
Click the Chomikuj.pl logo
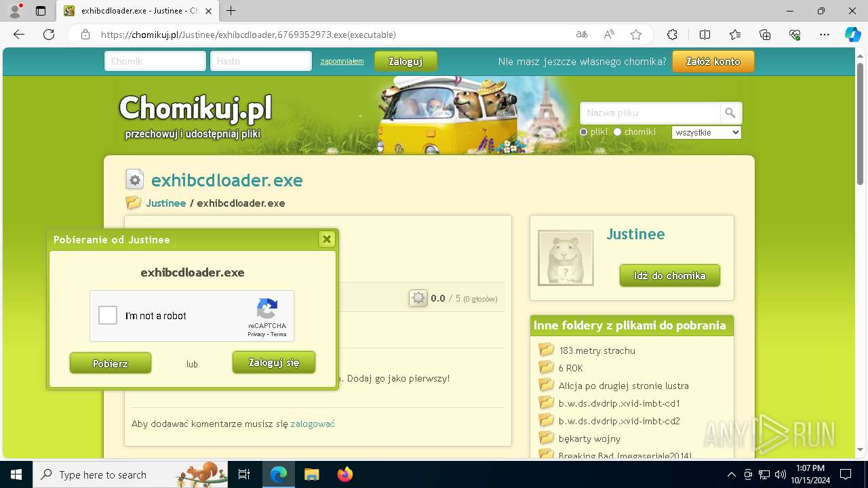click(x=195, y=108)
